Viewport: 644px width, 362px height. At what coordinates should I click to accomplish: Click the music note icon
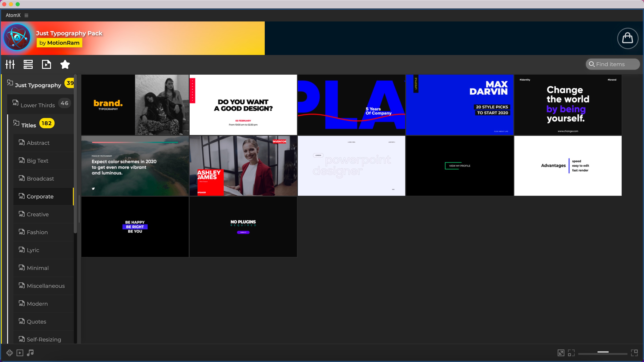click(30, 353)
